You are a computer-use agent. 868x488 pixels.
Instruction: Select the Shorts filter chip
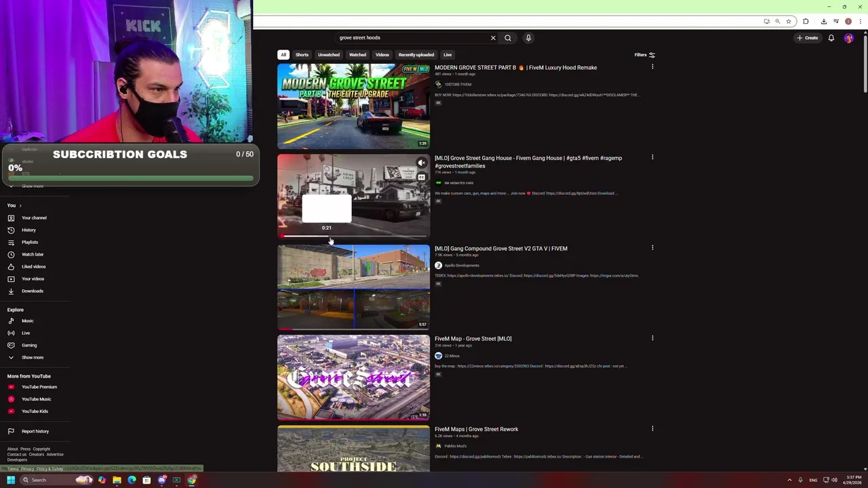coord(302,55)
